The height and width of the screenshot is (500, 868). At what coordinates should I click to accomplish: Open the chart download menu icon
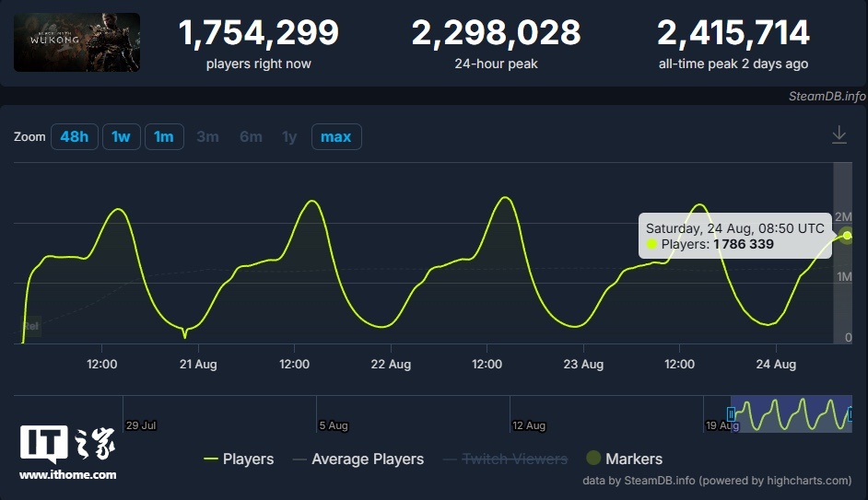pos(839,135)
